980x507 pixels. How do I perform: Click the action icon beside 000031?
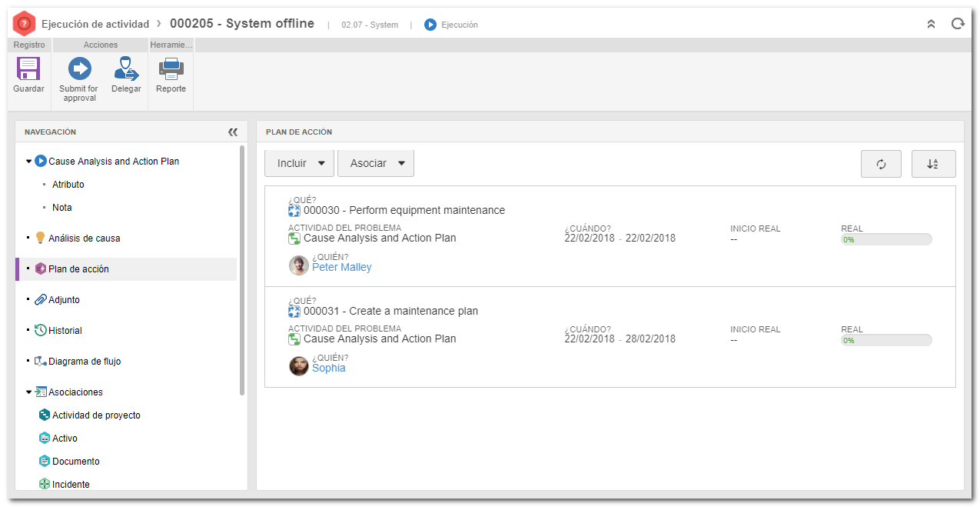294,311
